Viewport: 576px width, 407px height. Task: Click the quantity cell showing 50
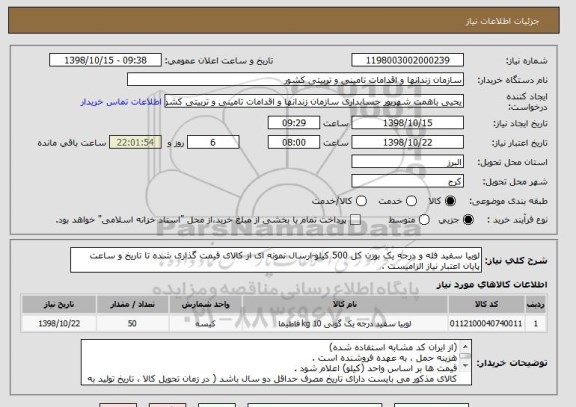click(x=132, y=324)
